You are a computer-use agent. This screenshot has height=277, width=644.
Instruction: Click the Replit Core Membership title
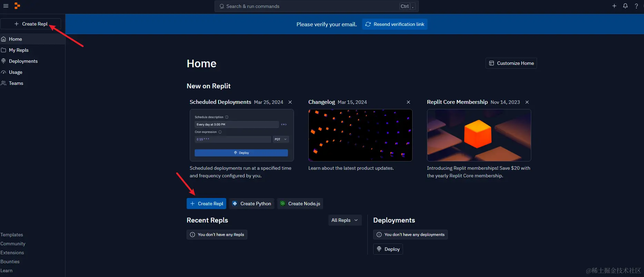(457, 102)
